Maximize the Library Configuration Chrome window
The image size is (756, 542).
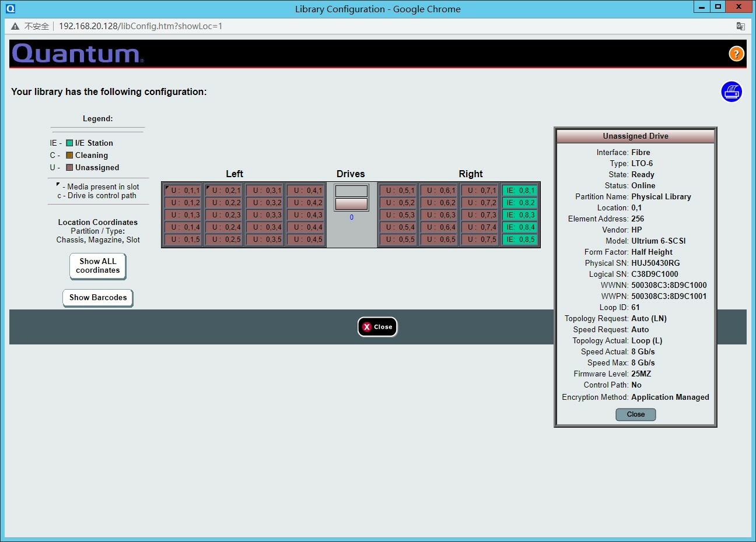point(718,7)
